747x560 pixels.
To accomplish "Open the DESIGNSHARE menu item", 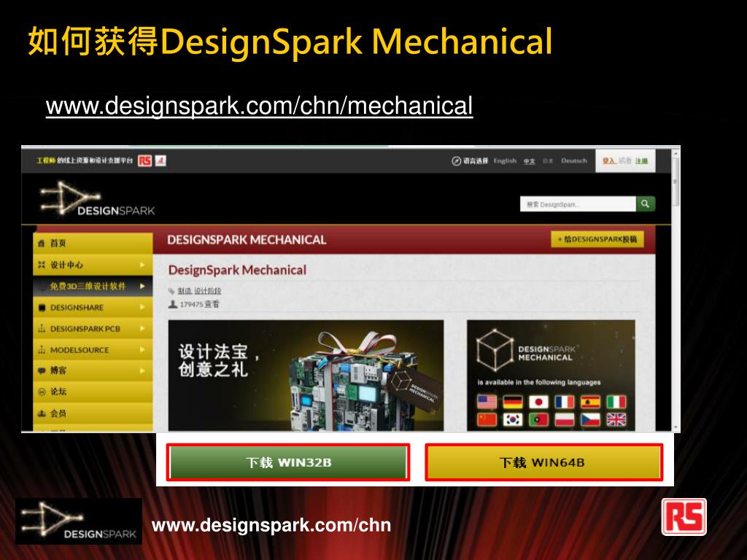I will pyautogui.click(x=93, y=308).
